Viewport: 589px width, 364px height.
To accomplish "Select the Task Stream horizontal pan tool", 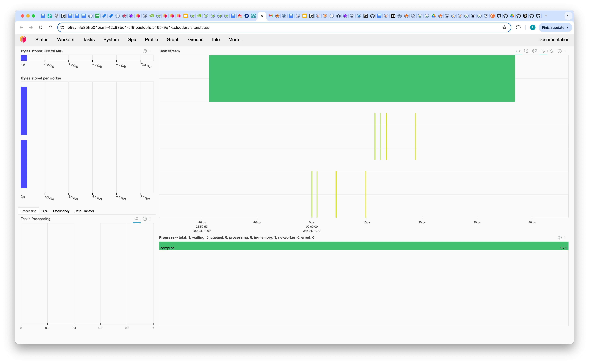I will coord(518,51).
